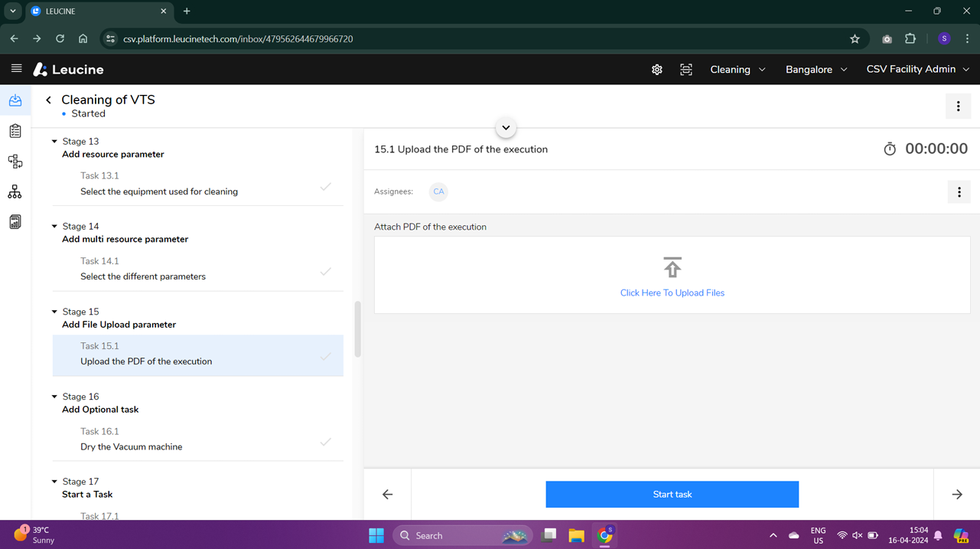Screen dimensions: 980x549
Task: Open Windows Start menu
Action: (376, 535)
